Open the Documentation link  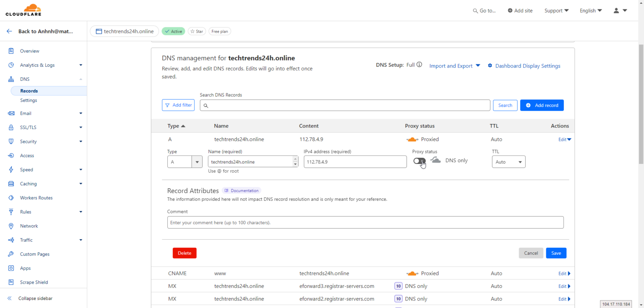[x=241, y=191]
